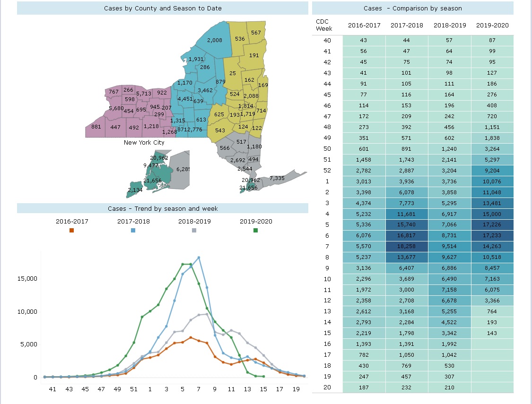532x404 pixels.
Task: Click the 'Cases by County and Season to Date' header
Action: [x=163, y=8]
